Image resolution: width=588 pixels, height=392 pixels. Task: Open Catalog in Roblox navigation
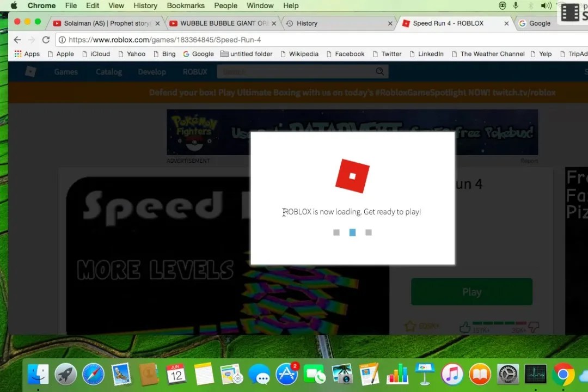pos(109,72)
